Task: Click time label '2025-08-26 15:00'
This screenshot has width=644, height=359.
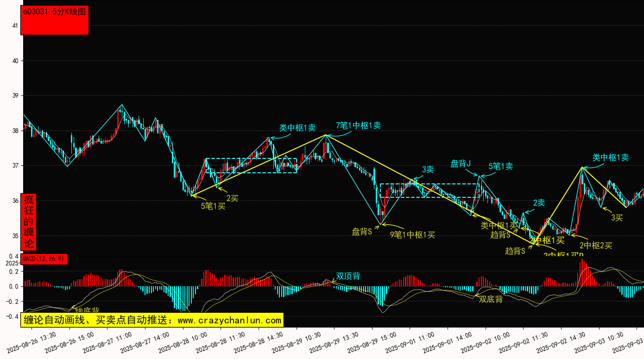Action: pos(69,341)
